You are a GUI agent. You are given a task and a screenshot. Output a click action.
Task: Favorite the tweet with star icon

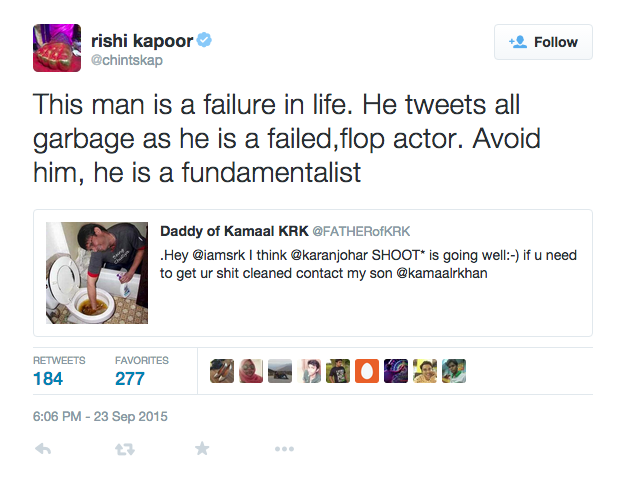point(202,449)
